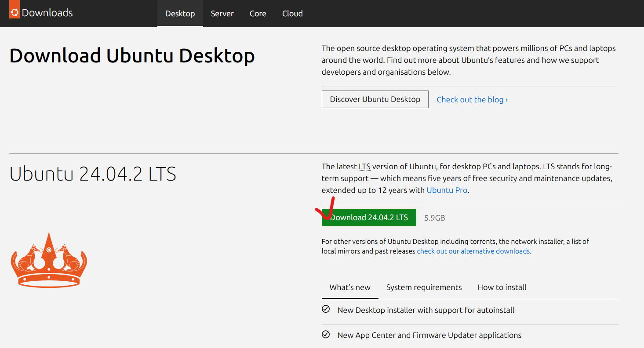Click the checkmark icon beside New App Center

(x=326, y=334)
